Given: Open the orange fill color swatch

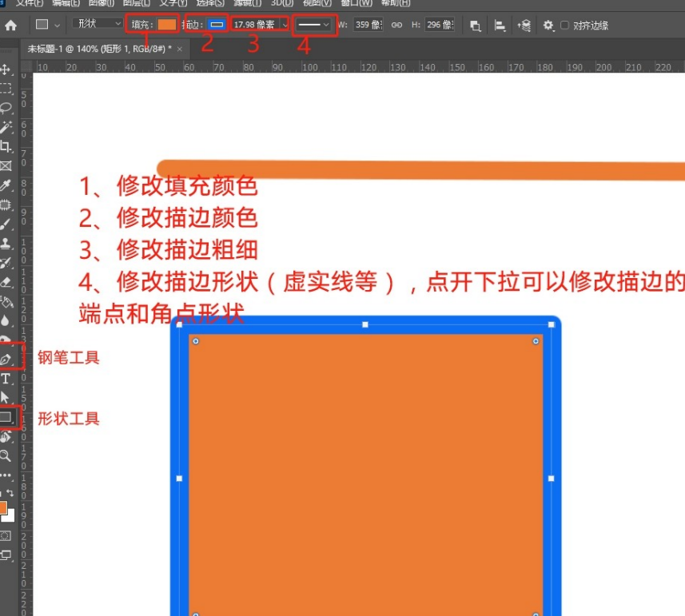Looking at the screenshot, I should [x=166, y=25].
